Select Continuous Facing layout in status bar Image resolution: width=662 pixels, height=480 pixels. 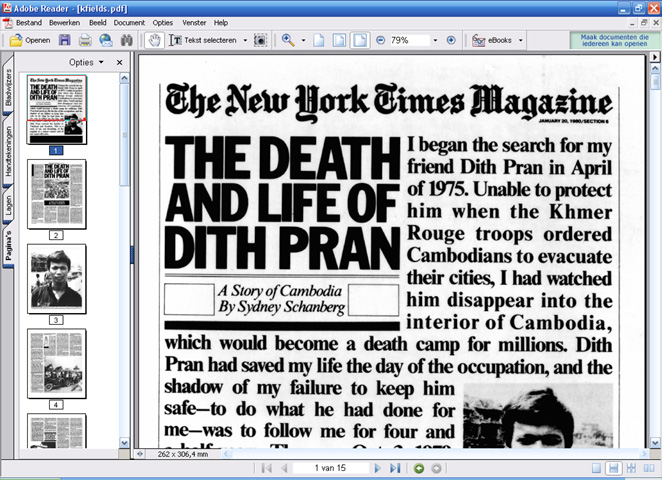pyautogui.click(x=631, y=468)
